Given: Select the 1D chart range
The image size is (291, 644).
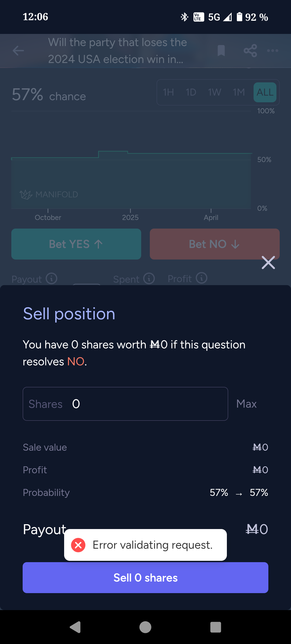Looking at the screenshot, I should [x=191, y=92].
